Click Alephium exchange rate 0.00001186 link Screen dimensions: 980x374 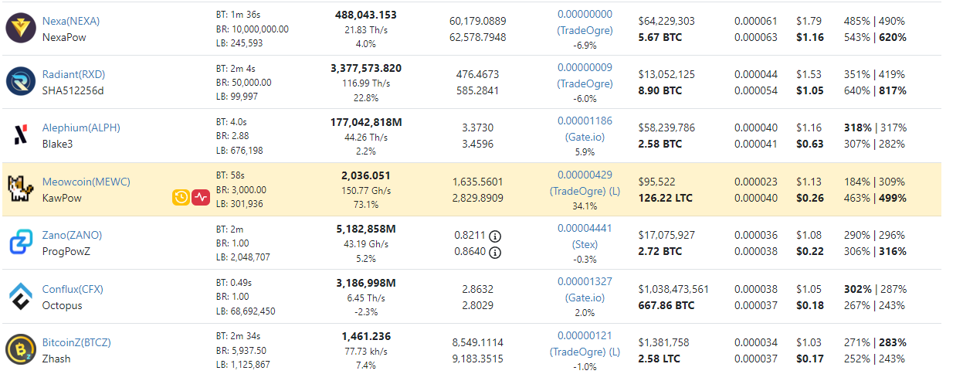[x=585, y=121]
